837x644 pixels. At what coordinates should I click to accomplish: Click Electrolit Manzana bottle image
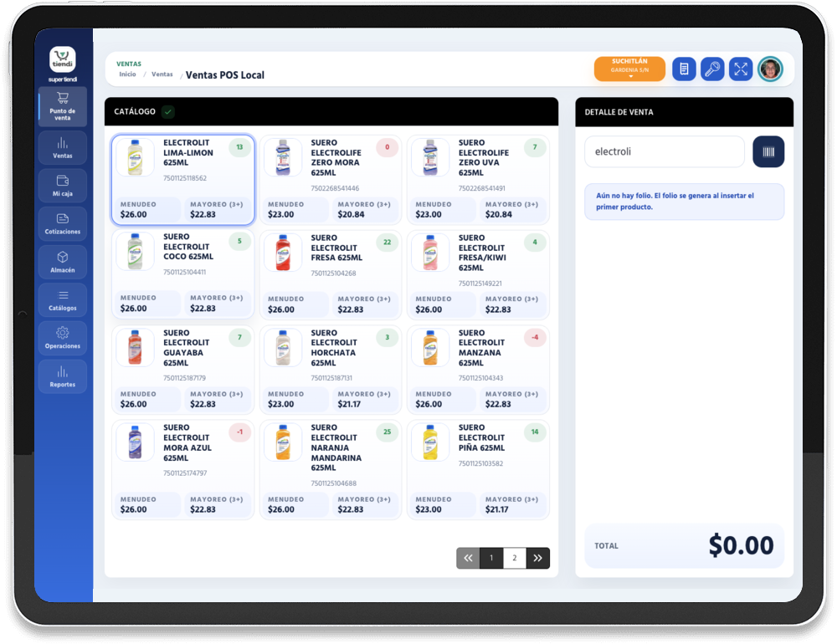click(x=430, y=347)
